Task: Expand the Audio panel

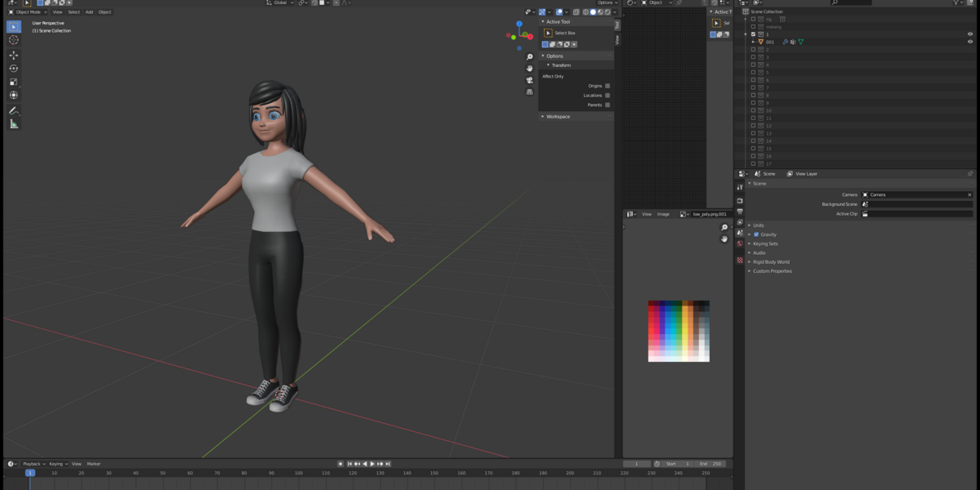Action: tap(759, 253)
